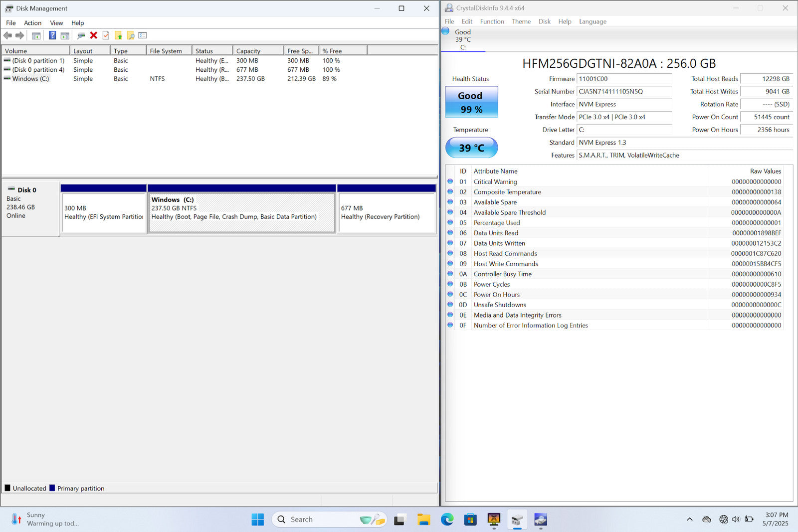Open Help menu in Disk Management
798x532 pixels.
click(x=77, y=23)
